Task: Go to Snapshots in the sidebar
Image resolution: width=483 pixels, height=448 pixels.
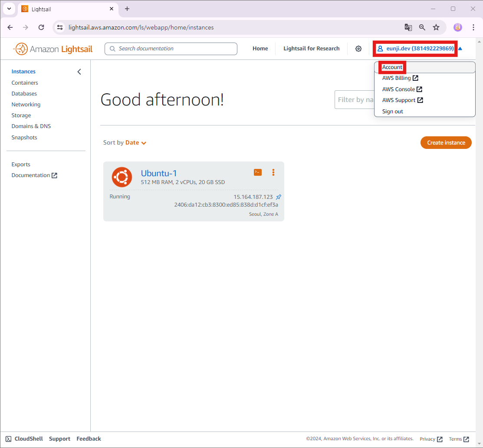Action: pos(24,138)
